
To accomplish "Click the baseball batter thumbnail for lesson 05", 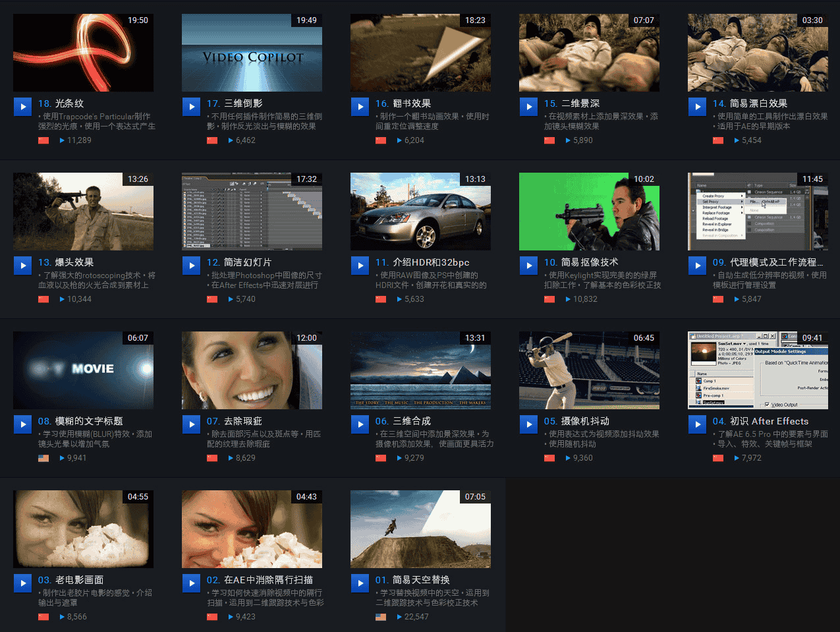I will [589, 370].
